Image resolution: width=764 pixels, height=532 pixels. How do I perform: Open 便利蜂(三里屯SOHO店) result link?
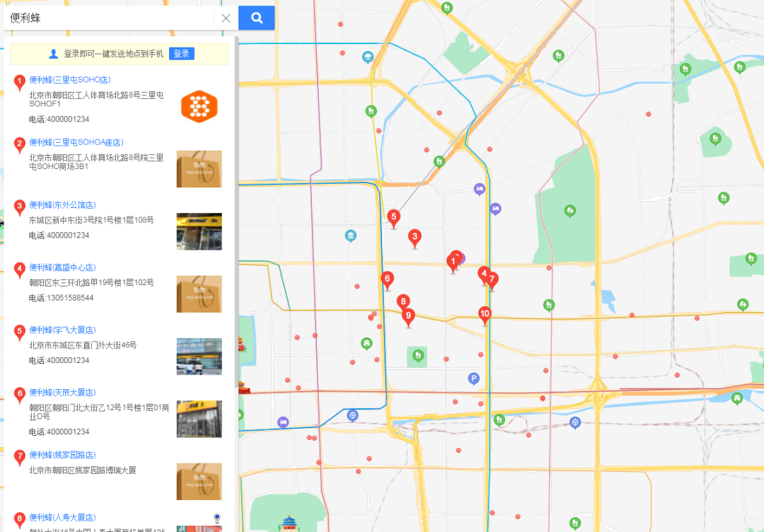[x=71, y=79]
